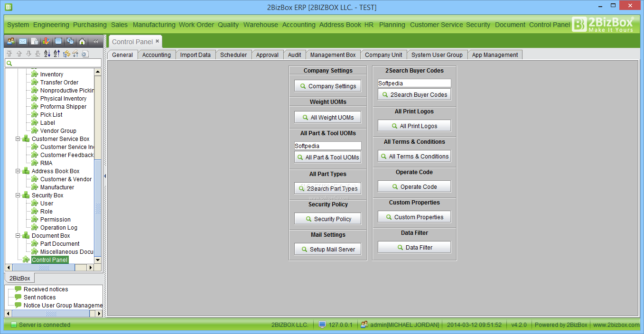Click the All Part & Tool UOMs button
644x334 pixels.
pos(327,158)
